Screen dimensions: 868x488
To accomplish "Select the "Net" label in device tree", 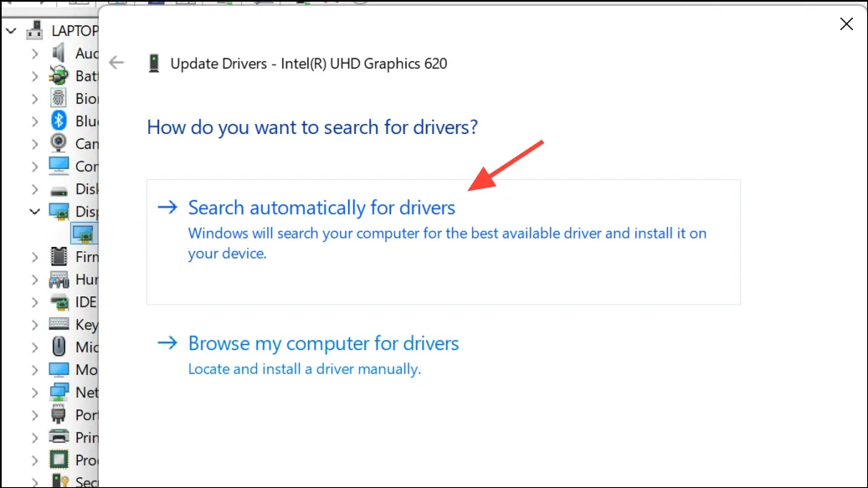I will coord(87,393).
